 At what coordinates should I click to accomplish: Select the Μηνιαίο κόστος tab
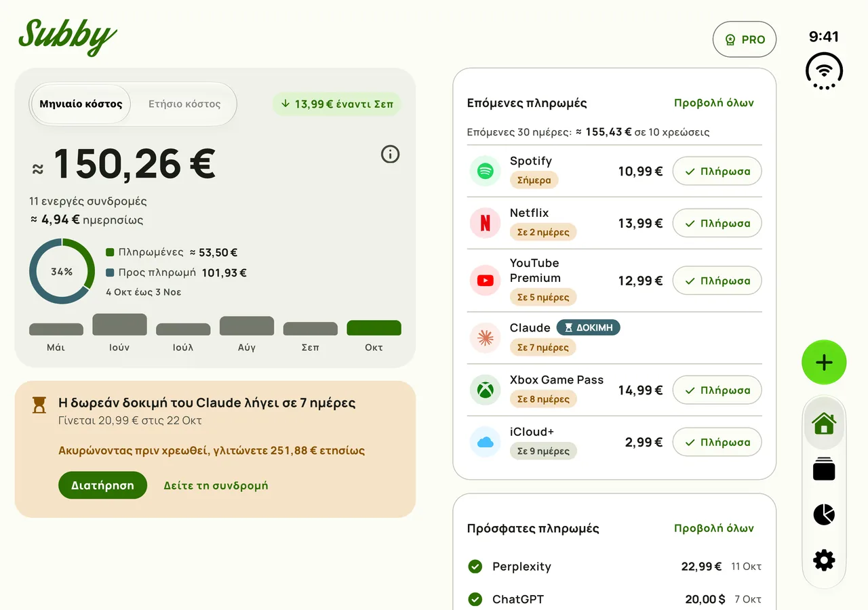(81, 104)
